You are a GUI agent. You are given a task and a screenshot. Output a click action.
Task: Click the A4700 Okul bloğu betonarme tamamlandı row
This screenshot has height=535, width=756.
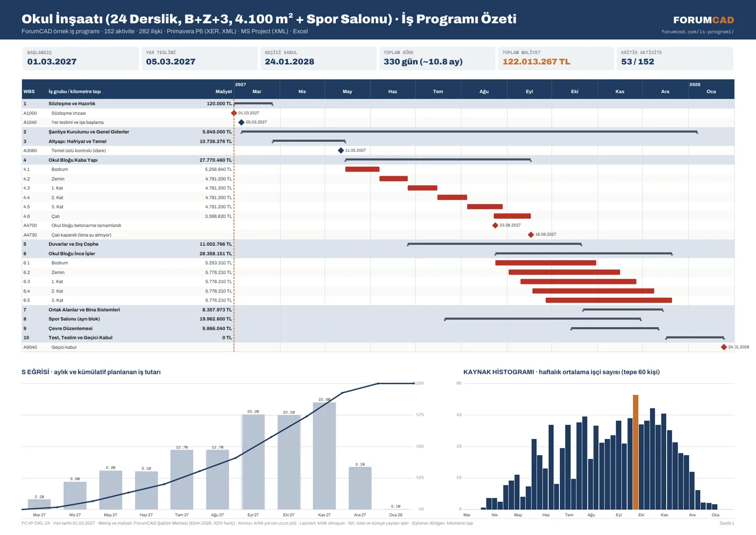(x=378, y=225)
